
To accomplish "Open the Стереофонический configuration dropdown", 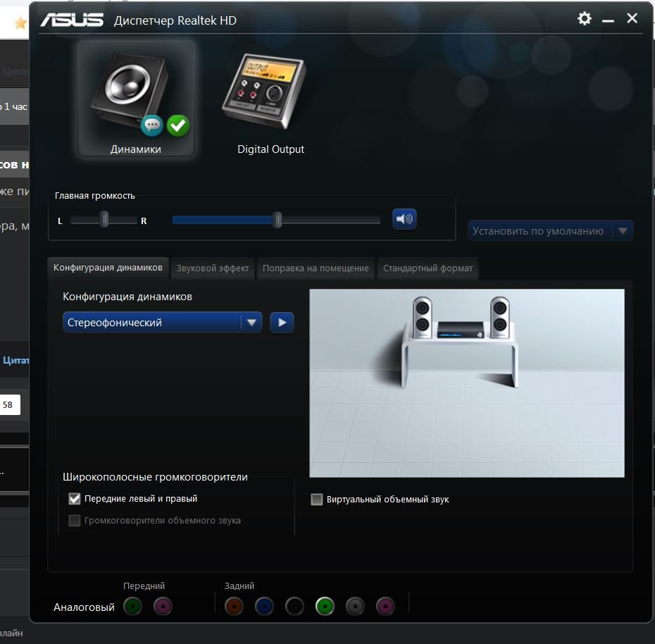I will 162,323.
